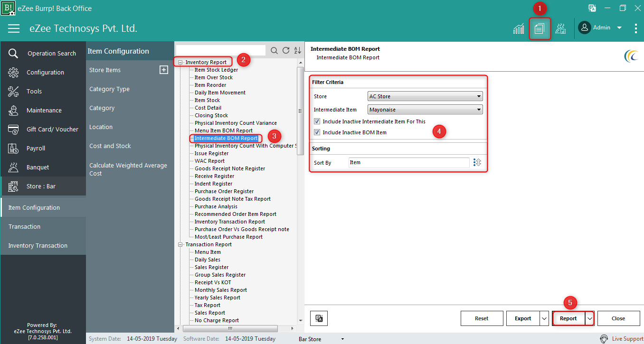This screenshot has height=344, width=644.
Task: Click the search magnifier icon above report tree
Action: (x=274, y=50)
